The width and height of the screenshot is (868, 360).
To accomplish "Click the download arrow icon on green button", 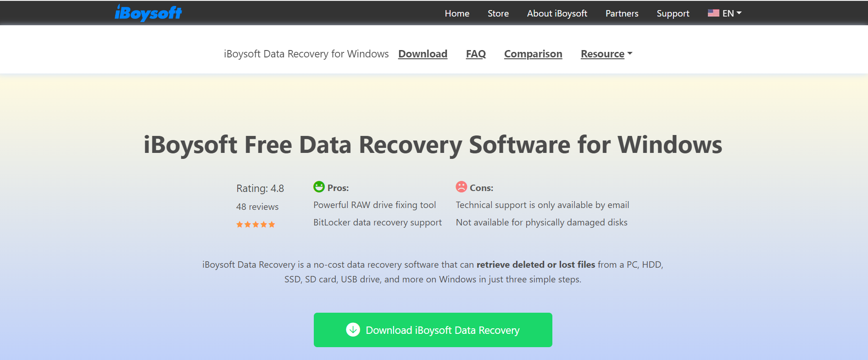I will point(352,330).
